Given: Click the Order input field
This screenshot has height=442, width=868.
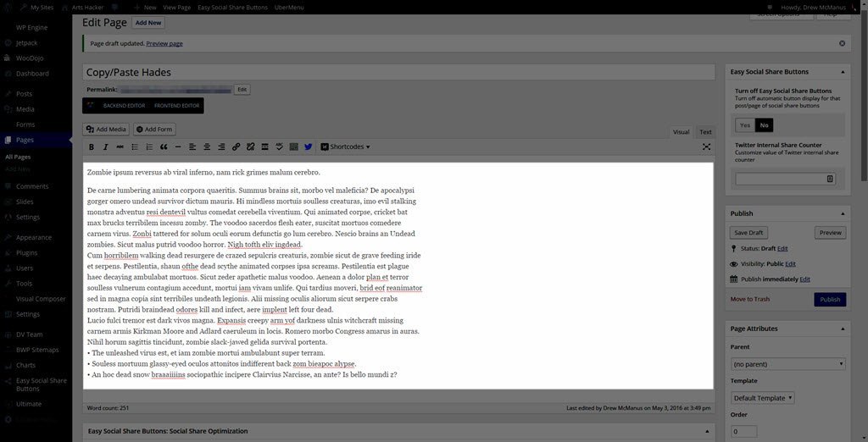Looking at the screenshot, I should [x=743, y=432].
